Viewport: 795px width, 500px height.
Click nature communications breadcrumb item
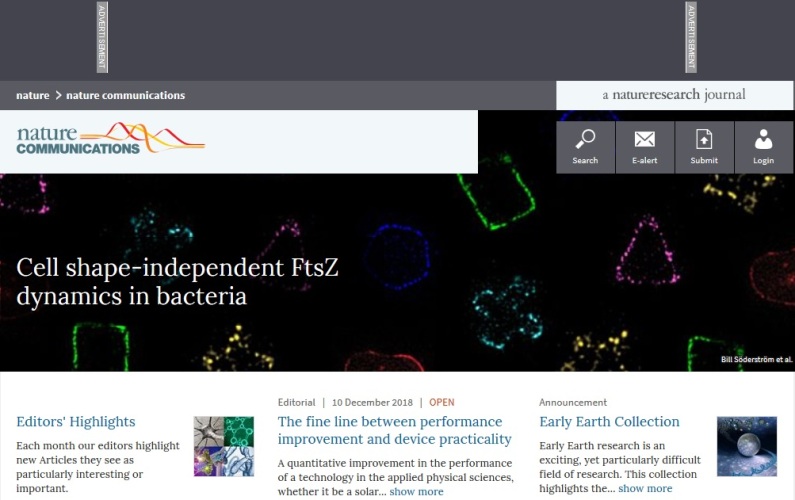[x=125, y=96]
